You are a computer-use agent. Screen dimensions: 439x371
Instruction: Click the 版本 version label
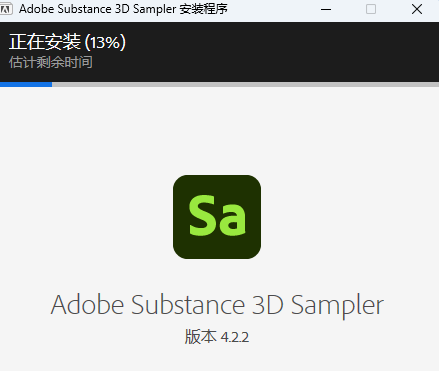[201, 337]
